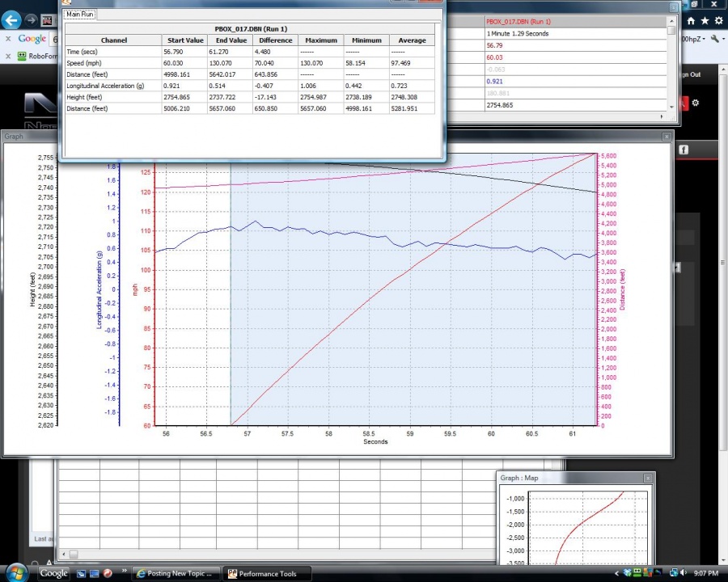Open the browser home icon
Screen dimensions: 728x582
click(x=691, y=20)
